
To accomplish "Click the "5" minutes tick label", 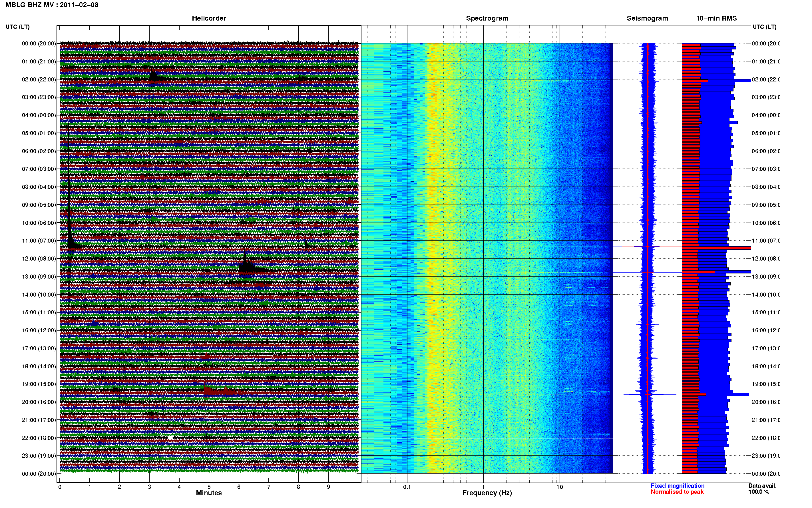I will 209,487.
